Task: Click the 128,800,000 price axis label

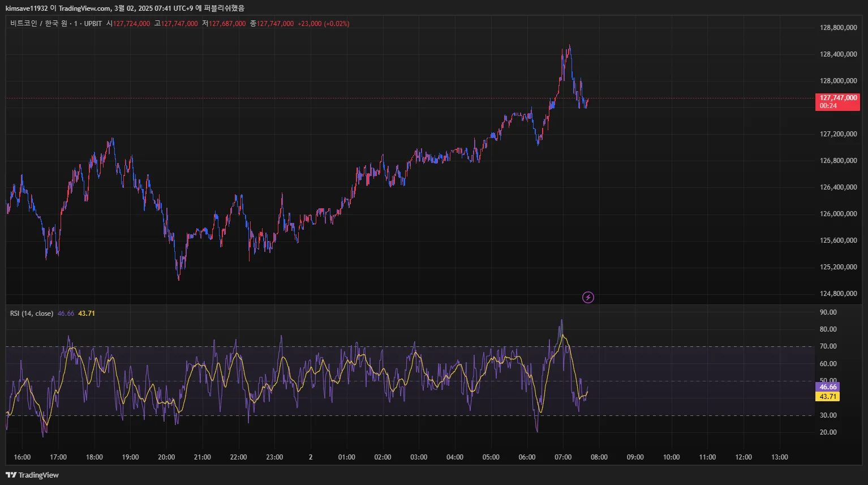Action: coord(838,28)
